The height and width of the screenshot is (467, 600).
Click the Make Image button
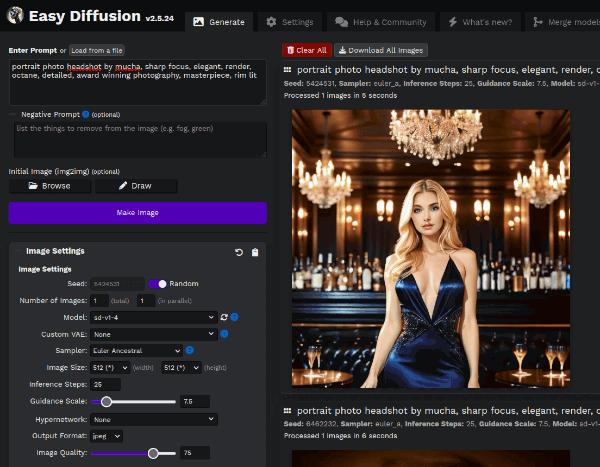[x=138, y=213]
